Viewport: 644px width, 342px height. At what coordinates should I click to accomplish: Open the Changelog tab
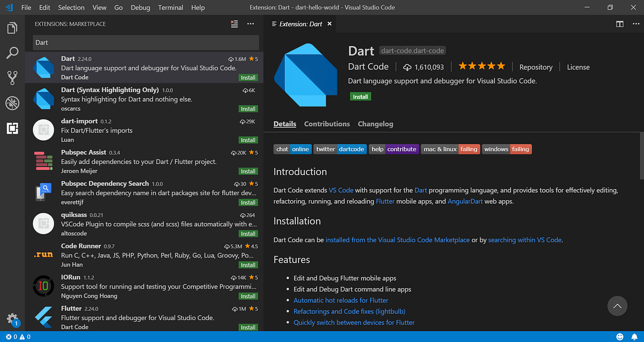tap(375, 123)
